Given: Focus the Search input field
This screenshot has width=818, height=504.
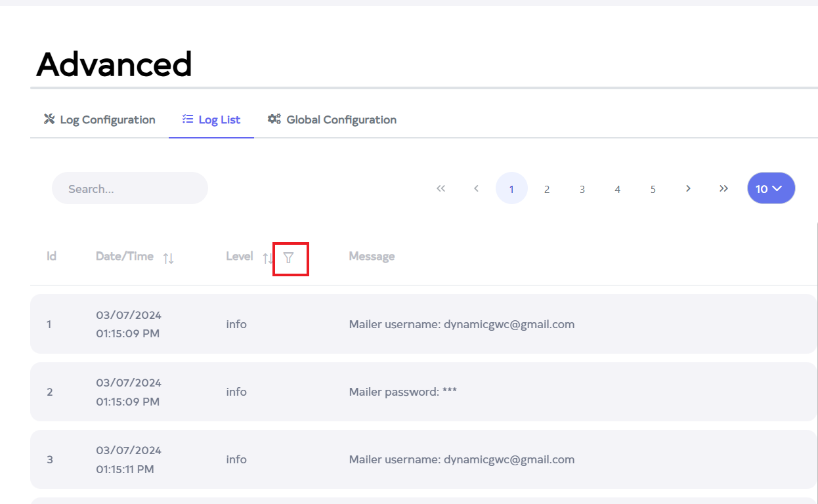Looking at the screenshot, I should click(x=130, y=188).
